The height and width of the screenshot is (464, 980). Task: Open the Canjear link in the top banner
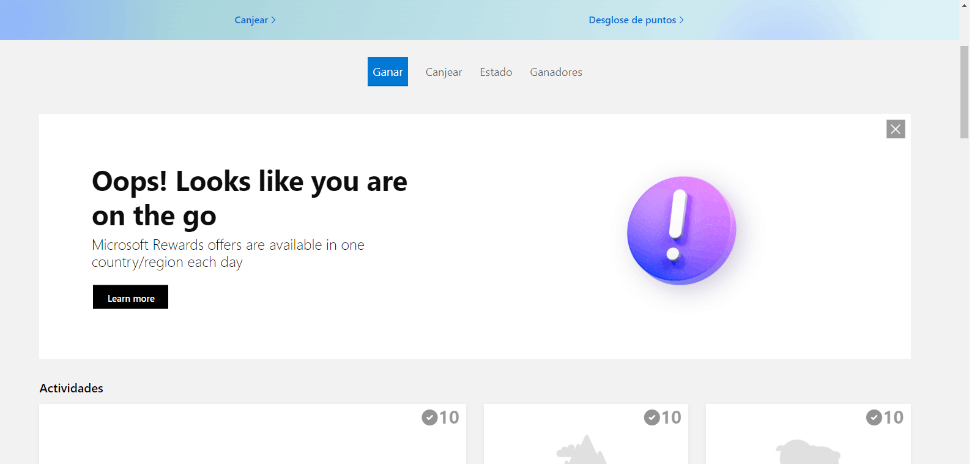255,20
